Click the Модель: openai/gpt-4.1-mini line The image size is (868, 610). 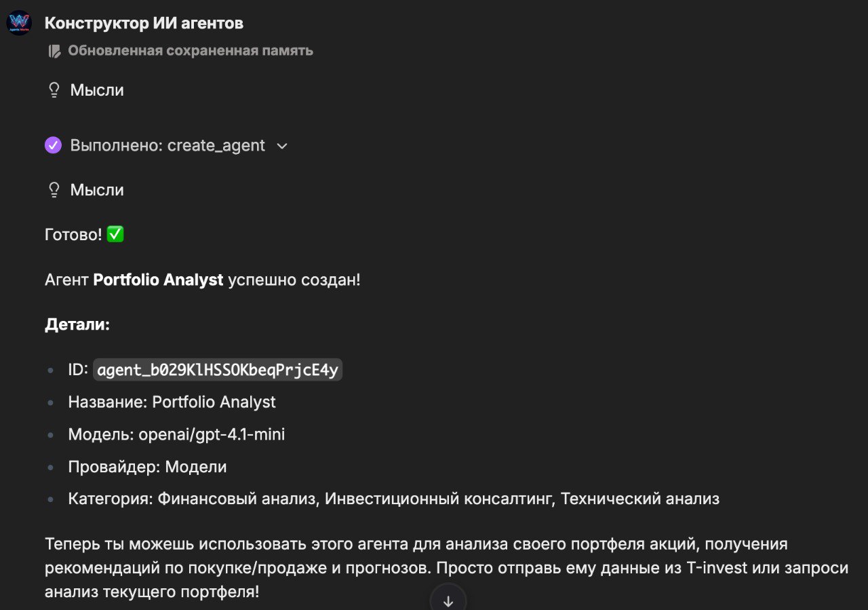(x=176, y=434)
